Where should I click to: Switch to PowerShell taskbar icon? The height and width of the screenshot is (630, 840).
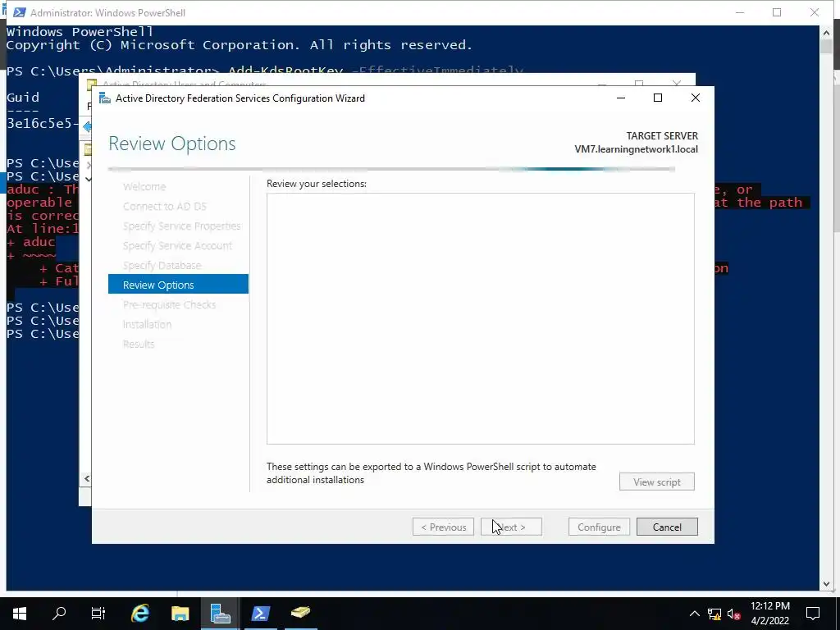(260, 614)
